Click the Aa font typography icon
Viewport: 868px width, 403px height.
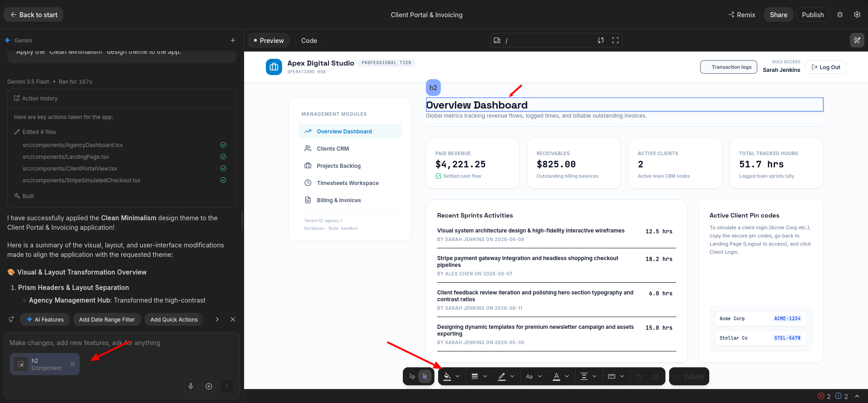[x=529, y=376]
